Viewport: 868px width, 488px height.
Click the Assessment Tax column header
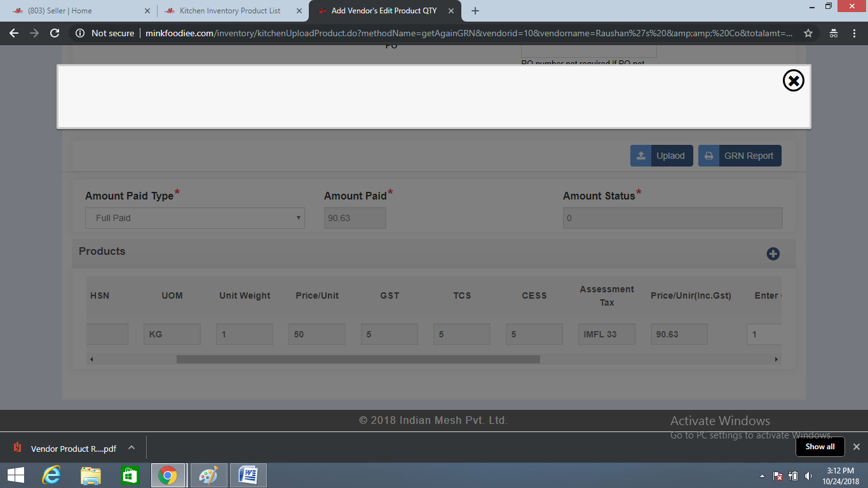(607, 295)
